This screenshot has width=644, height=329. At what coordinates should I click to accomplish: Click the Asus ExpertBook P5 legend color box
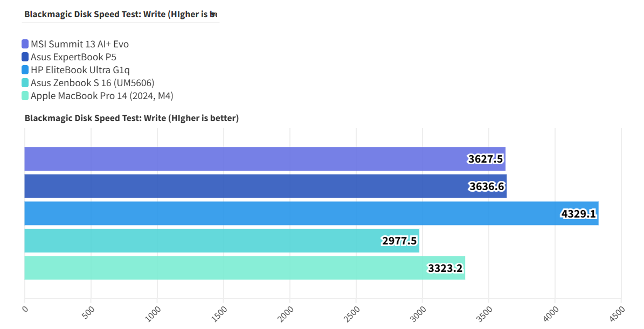[25, 57]
